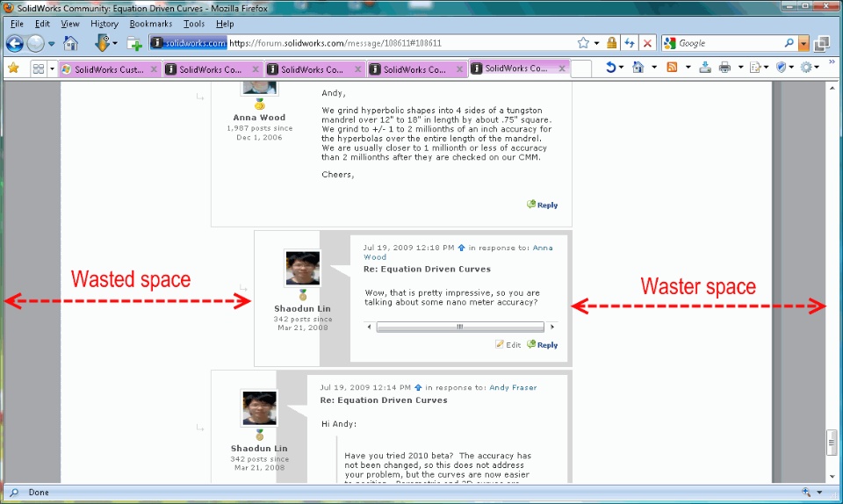Click the post's scroll-right arrow
This screenshot has width=843, height=504.
pyautogui.click(x=552, y=327)
